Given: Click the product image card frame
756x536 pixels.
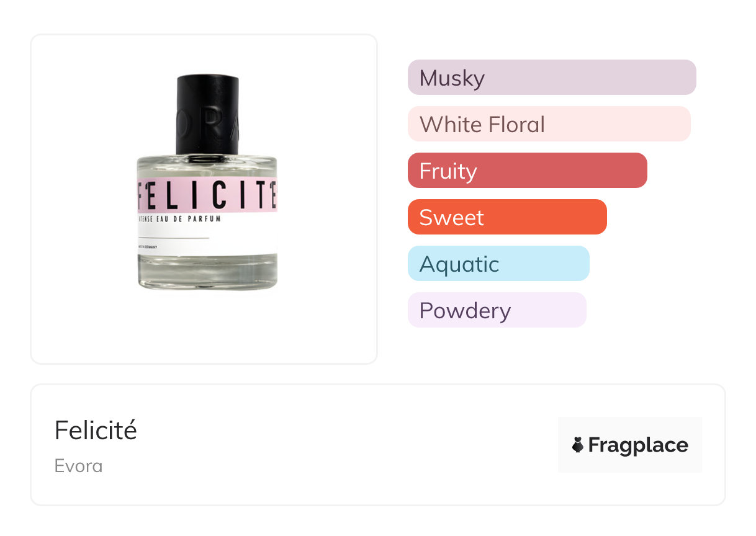Looking at the screenshot, I should click(x=204, y=199).
